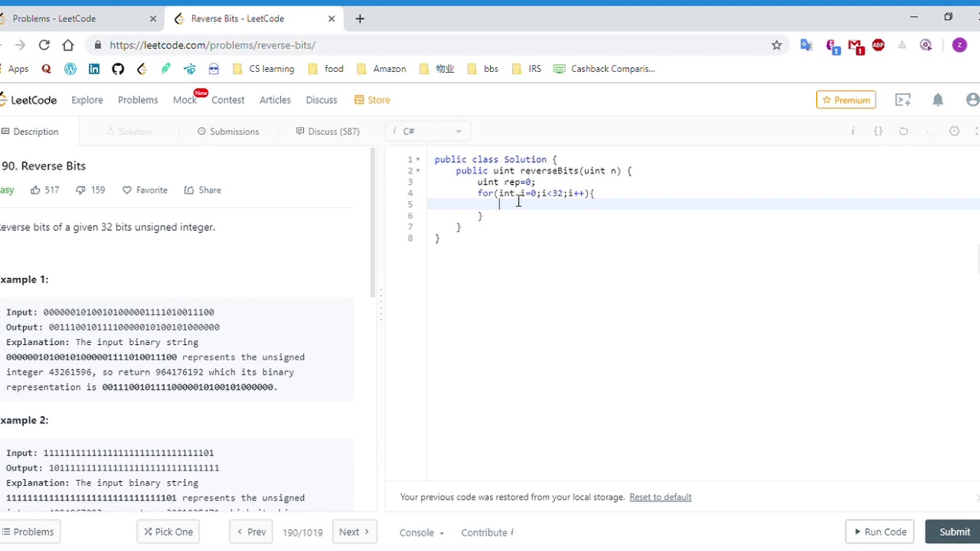Click the Premium button
Screen dimensions: 980x551
coord(846,99)
